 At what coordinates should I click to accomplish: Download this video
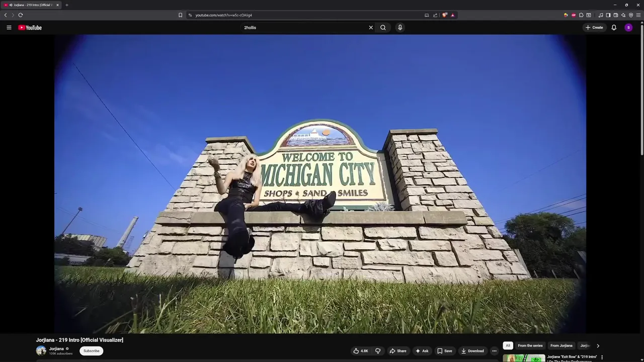tap(472, 351)
